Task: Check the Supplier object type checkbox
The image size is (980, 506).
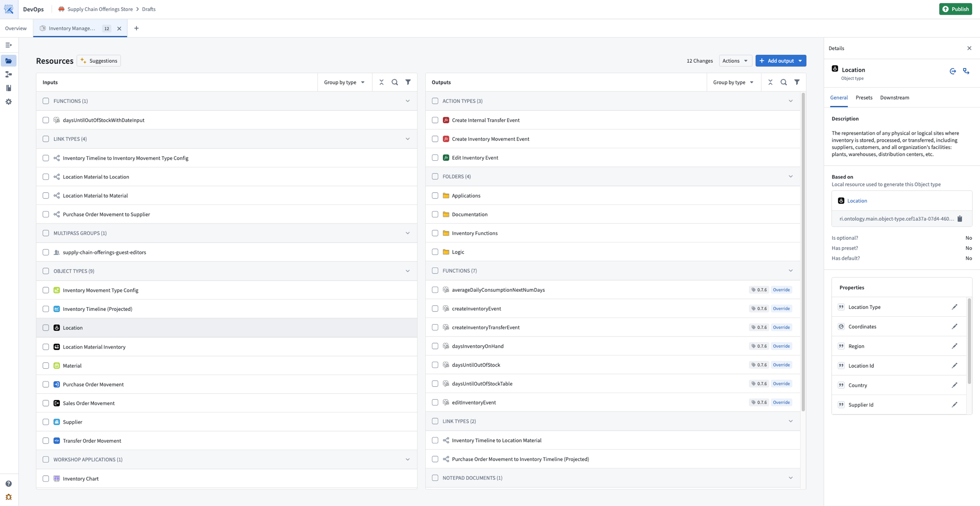Action: (x=46, y=422)
